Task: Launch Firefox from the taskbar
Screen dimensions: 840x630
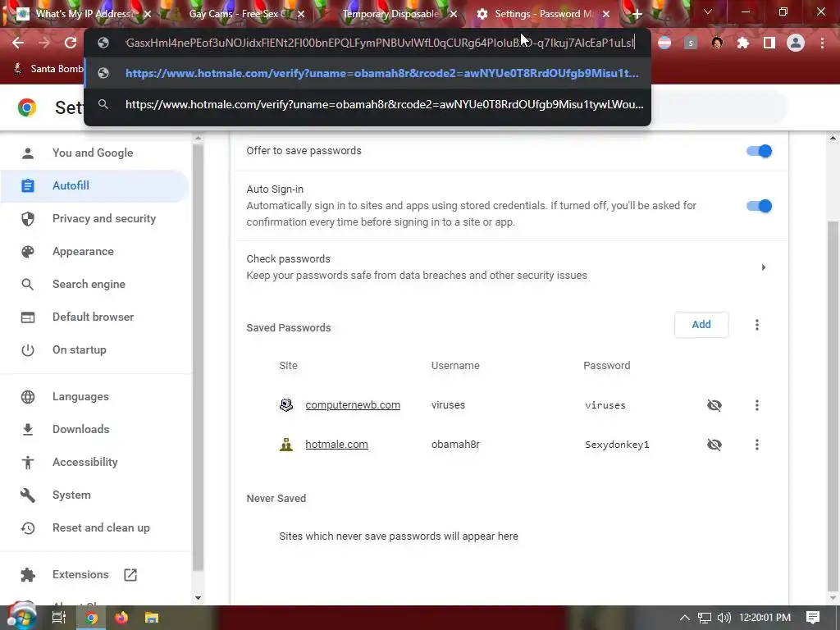Action: 121,618
